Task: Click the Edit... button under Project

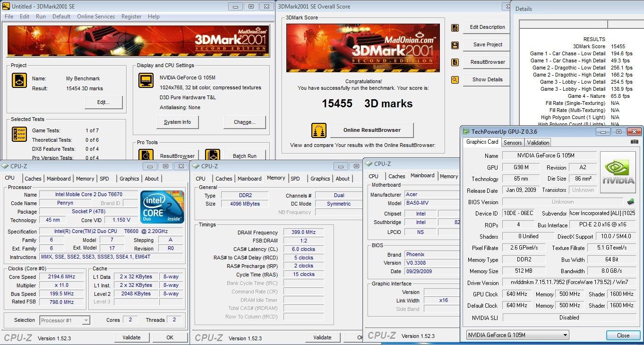Action: click(x=103, y=102)
